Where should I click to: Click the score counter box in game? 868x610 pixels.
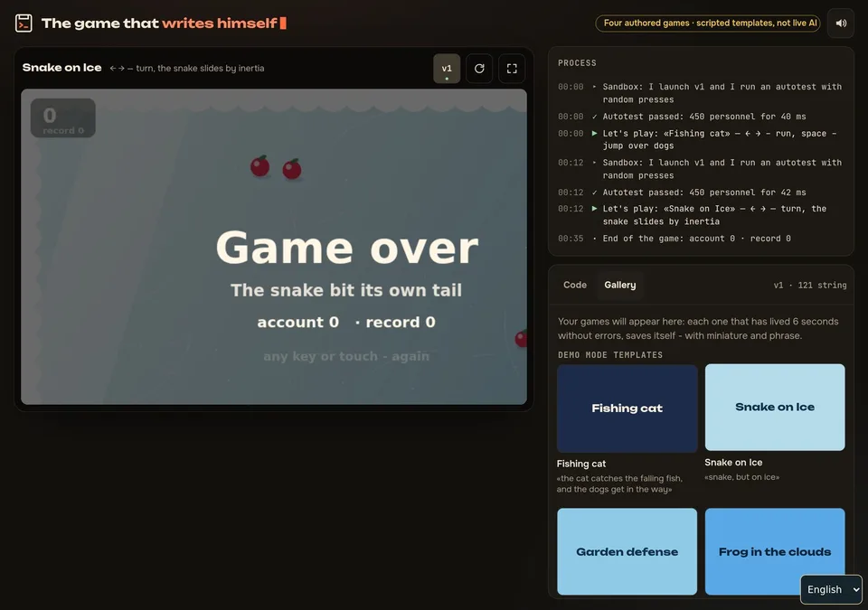pos(63,117)
